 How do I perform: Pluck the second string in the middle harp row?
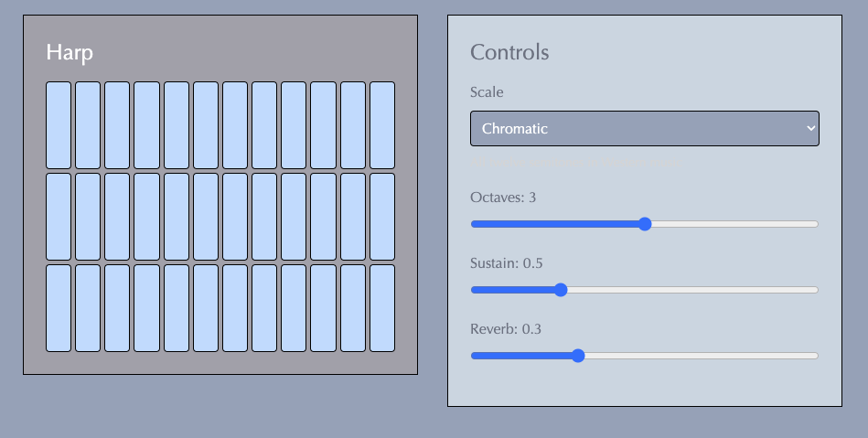88,217
